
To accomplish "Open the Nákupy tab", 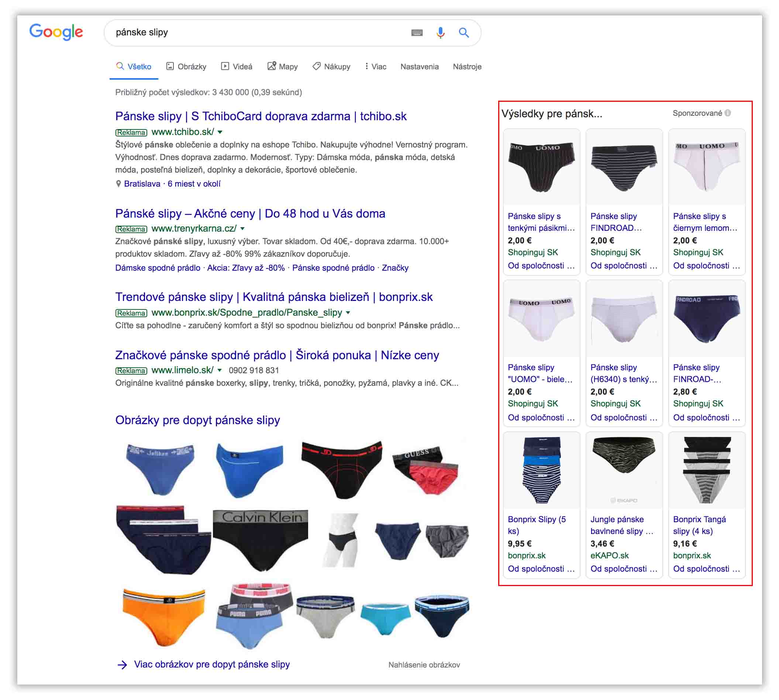I will (331, 66).
